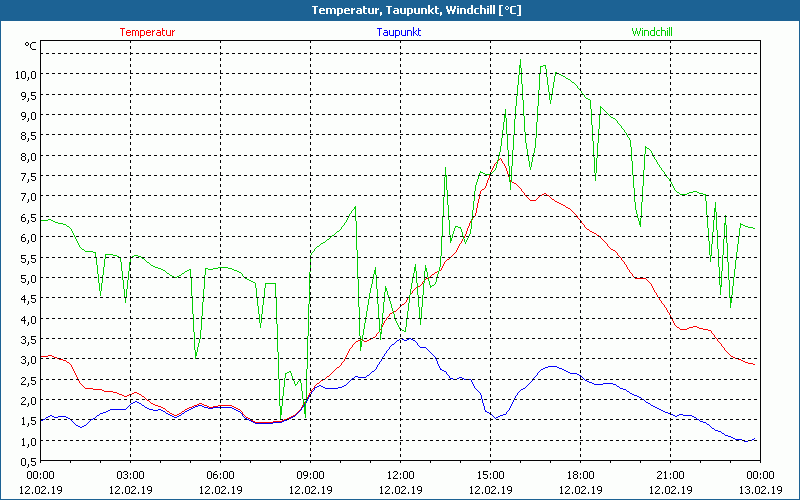800x500 pixels.
Task: Select the green Windchill legend label
Action: 652,32
